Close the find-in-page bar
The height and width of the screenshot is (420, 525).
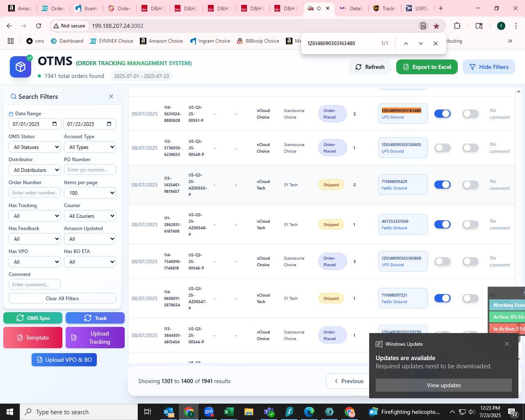pos(436,43)
